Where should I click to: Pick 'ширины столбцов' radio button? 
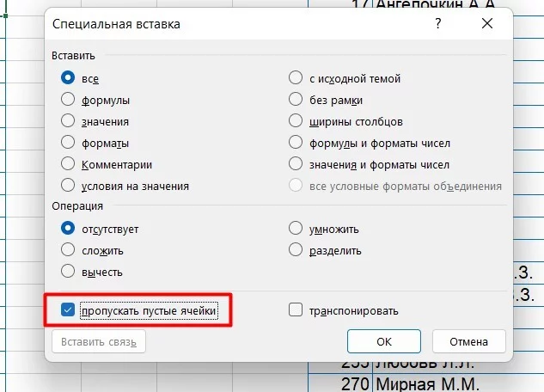296,120
